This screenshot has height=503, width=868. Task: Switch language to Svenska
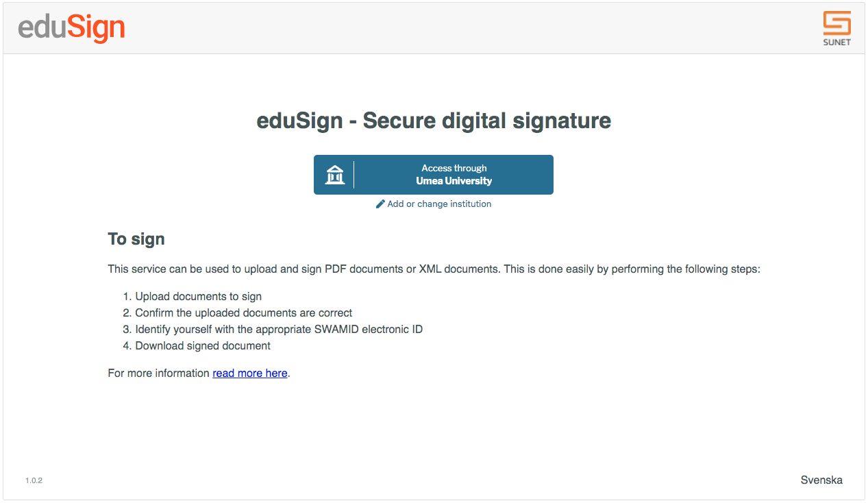(821, 480)
